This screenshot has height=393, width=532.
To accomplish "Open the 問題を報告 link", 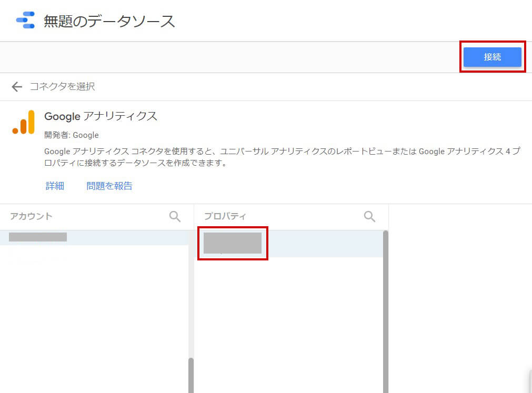I will [x=109, y=186].
